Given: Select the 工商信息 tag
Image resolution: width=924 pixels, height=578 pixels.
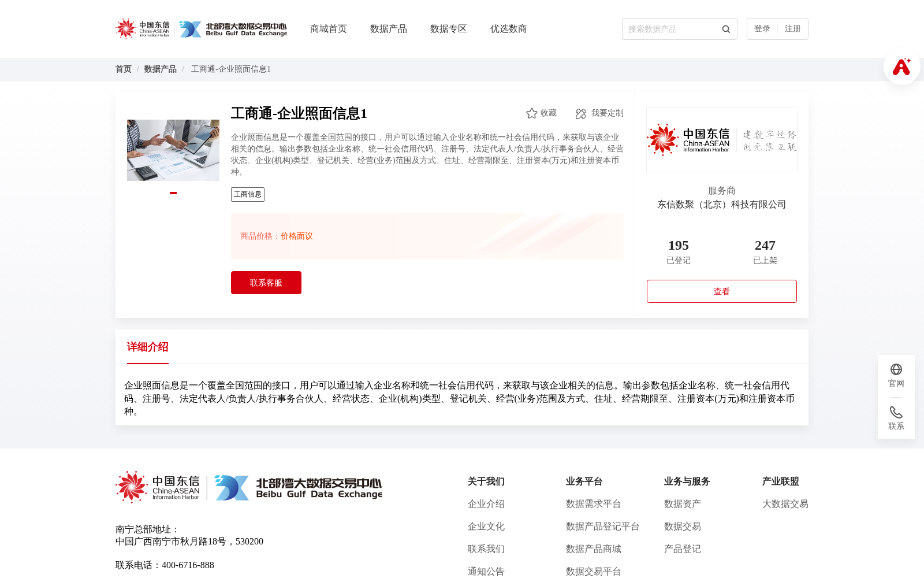Looking at the screenshot, I should 248,194.
